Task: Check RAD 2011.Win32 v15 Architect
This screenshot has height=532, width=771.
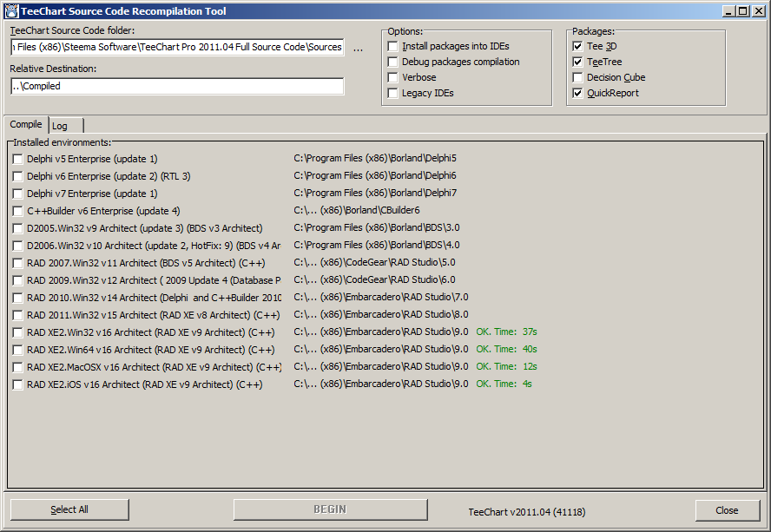Action: coord(17,315)
